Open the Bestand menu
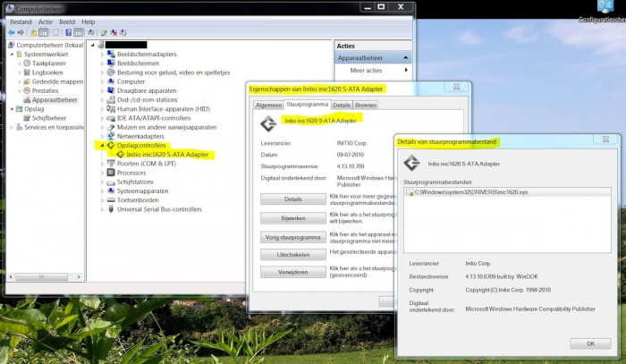 pos(21,22)
